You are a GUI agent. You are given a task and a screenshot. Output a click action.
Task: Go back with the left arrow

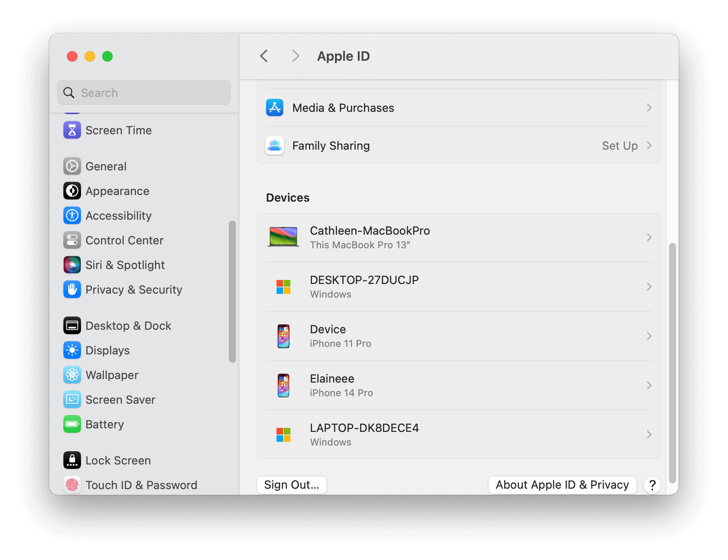[x=264, y=56]
